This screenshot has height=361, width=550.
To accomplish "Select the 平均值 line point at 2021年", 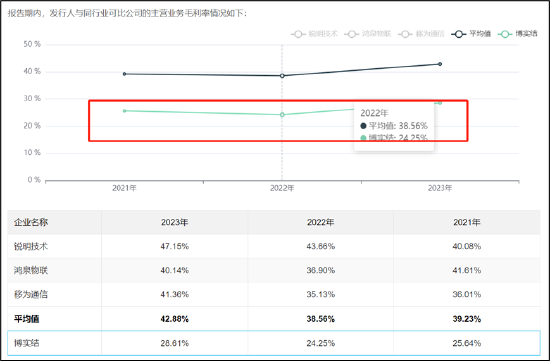I will coord(125,74).
